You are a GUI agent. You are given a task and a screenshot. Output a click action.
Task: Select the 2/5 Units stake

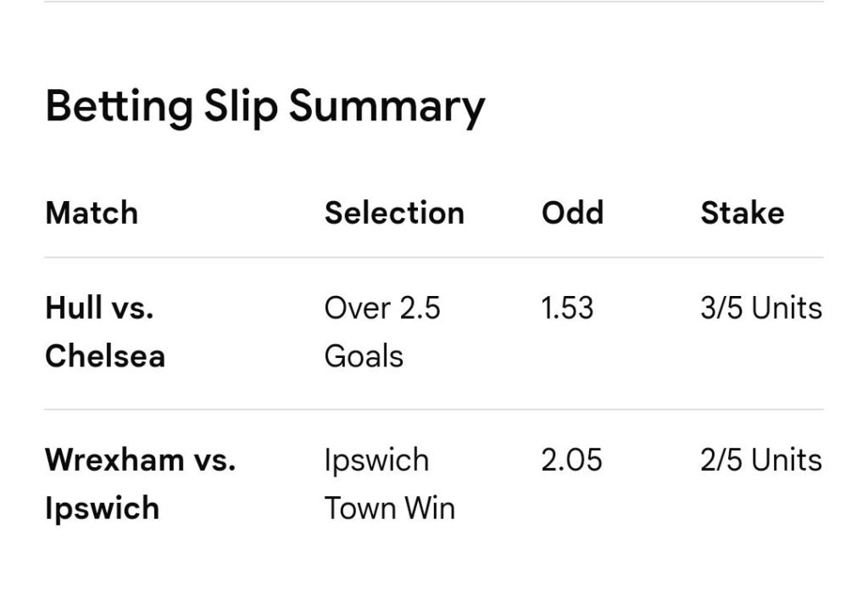click(x=760, y=460)
